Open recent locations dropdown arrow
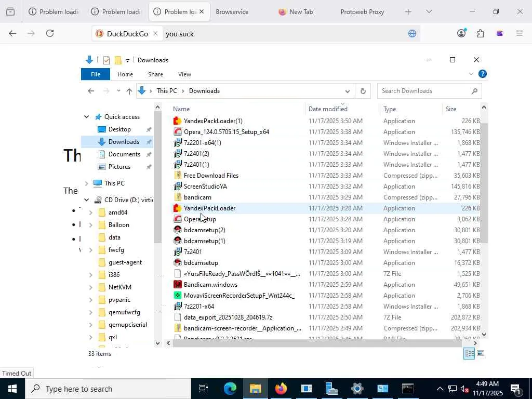Viewport: 532px width, 399px height. tap(118, 91)
